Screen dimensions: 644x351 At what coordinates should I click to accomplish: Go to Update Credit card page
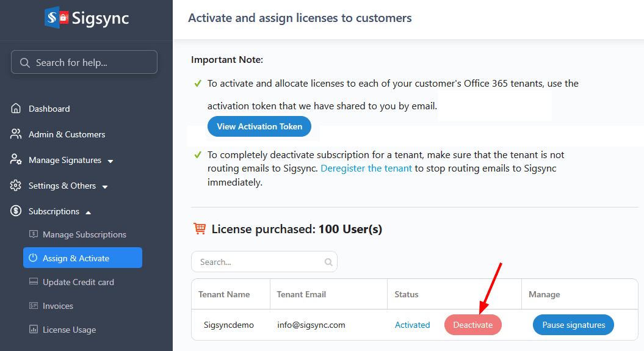click(x=79, y=282)
